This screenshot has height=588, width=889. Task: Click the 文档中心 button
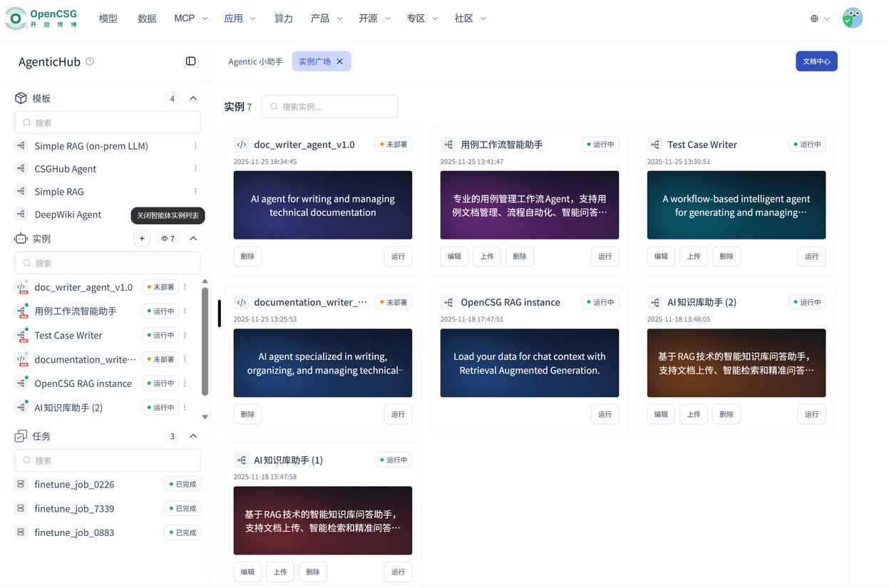(x=816, y=61)
